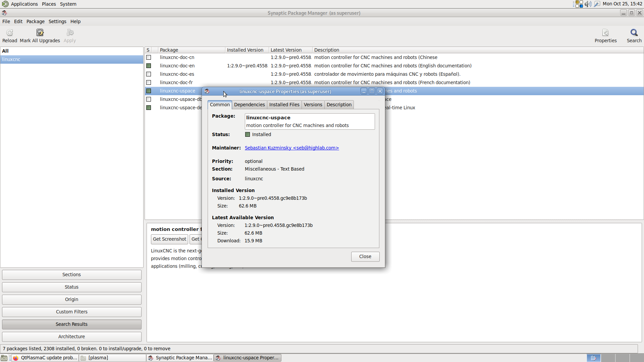The image size is (644, 362).
Task: Switch to Synaptic Package Manager taskbar item
Action: coord(180,358)
